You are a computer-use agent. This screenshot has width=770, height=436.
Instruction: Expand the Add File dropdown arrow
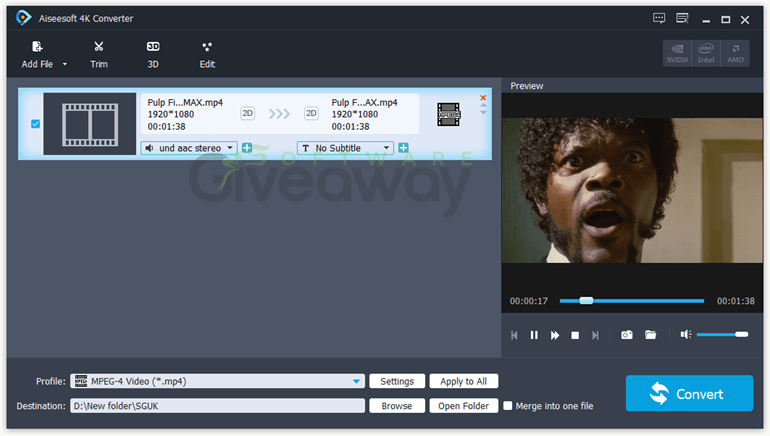coord(64,64)
